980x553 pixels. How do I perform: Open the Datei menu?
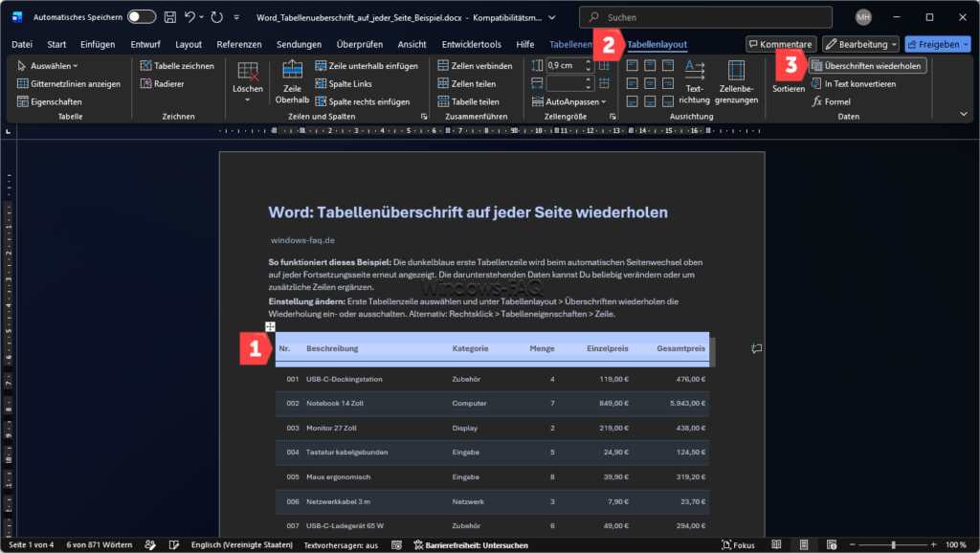(x=22, y=44)
